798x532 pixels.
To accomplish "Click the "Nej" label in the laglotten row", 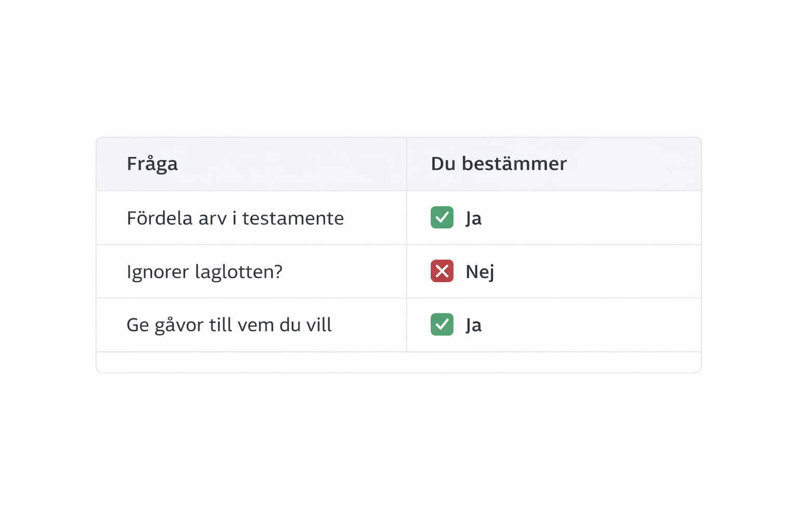I will (x=480, y=272).
